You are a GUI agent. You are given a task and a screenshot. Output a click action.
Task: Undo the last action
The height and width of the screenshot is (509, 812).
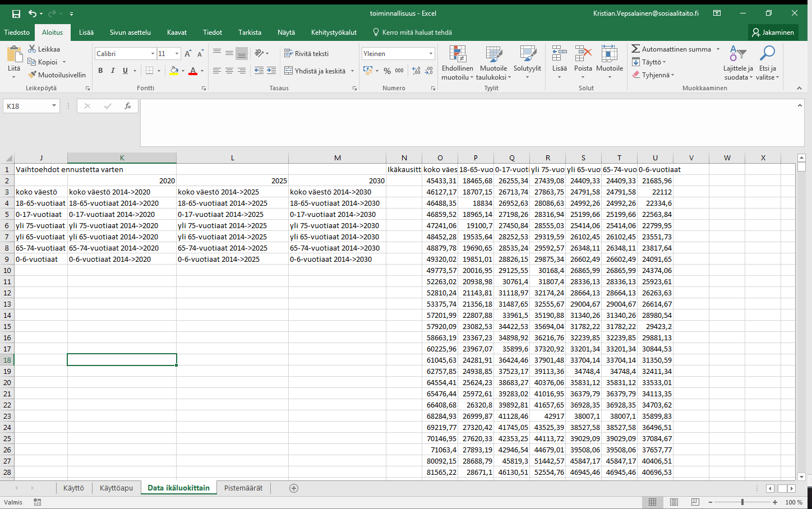pos(33,13)
